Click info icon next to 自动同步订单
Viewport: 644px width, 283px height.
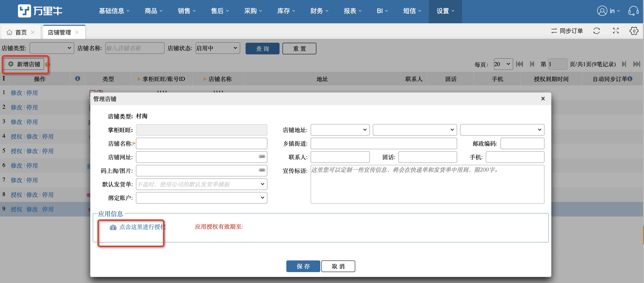coord(630,79)
